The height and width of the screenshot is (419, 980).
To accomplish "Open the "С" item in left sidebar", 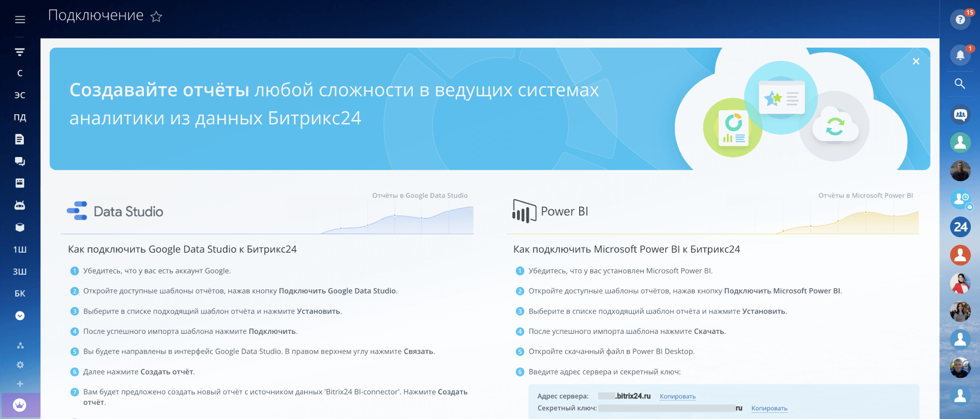I will (20, 73).
